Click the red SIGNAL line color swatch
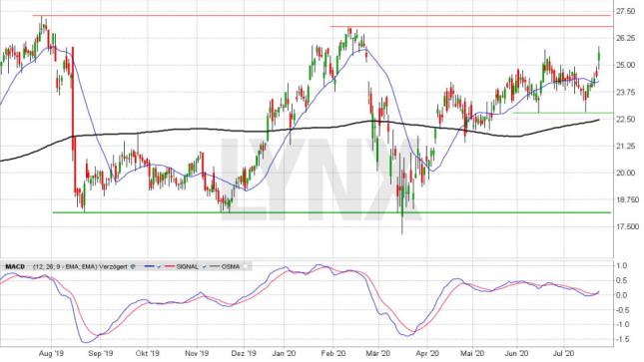Image resolution: width=644 pixels, height=362 pixels. click(x=170, y=267)
